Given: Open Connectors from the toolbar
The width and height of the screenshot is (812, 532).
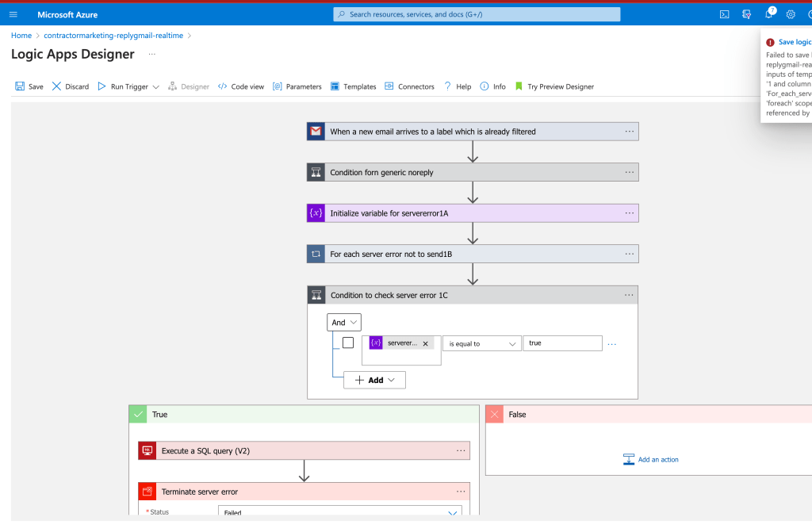Looking at the screenshot, I should coord(410,86).
